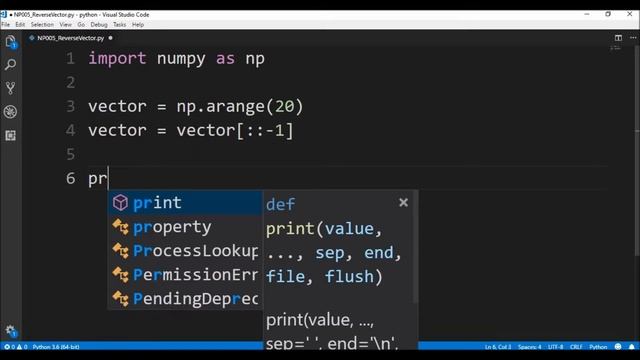
Task: Open the Manage gear icon
Action: tap(11, 331)
